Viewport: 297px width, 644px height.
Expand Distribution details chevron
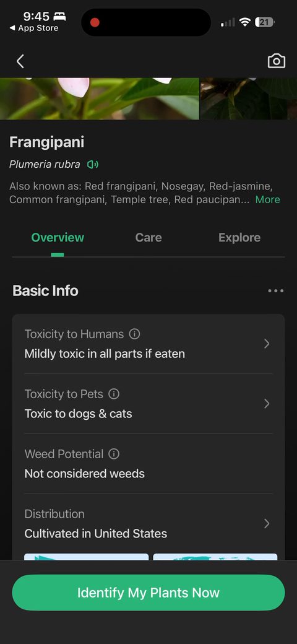[x=267, y=523]
